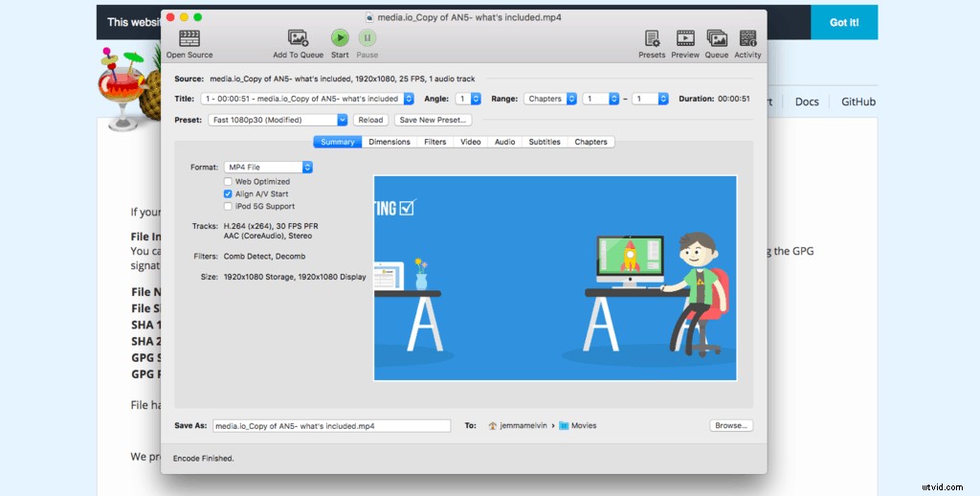980x496 pixels.
Task: Switch to the Chapters tab
Action: click(x=590, y=142)
